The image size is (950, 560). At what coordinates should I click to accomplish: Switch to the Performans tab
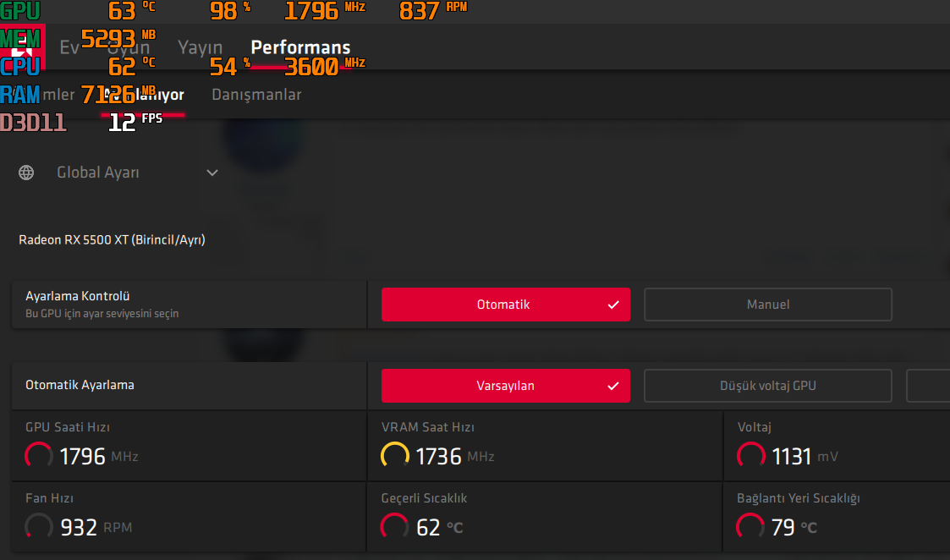300,47
